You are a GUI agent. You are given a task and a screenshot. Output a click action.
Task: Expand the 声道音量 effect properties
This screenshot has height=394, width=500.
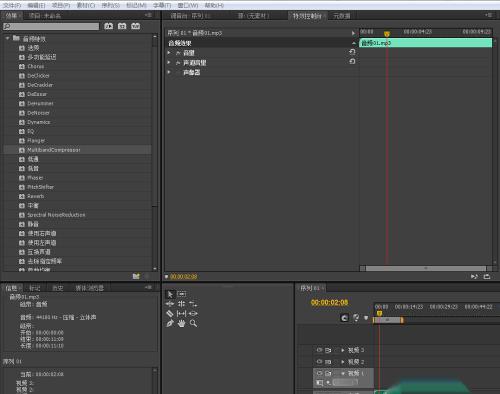pos(169,62)
